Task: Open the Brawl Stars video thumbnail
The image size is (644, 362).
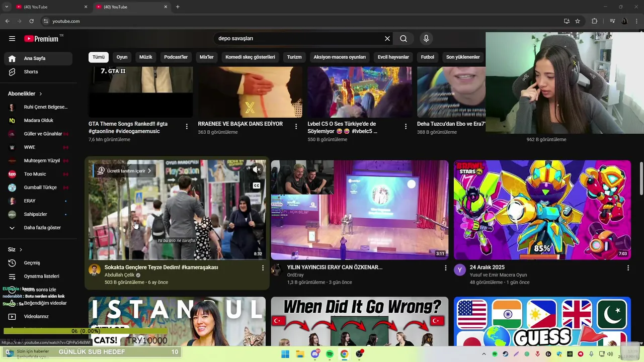Action: click(542, 210)
